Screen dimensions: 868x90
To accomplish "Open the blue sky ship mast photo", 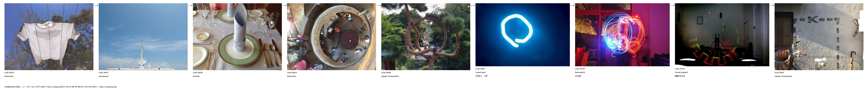I will click(x=143, y=36).
